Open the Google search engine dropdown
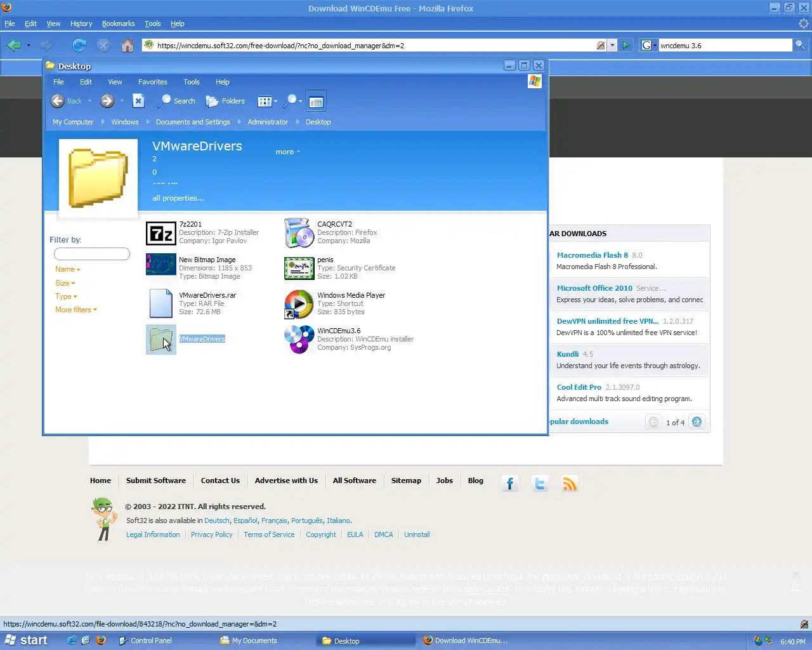This screenshot has height=650, width=812. [x=649, y=45]
